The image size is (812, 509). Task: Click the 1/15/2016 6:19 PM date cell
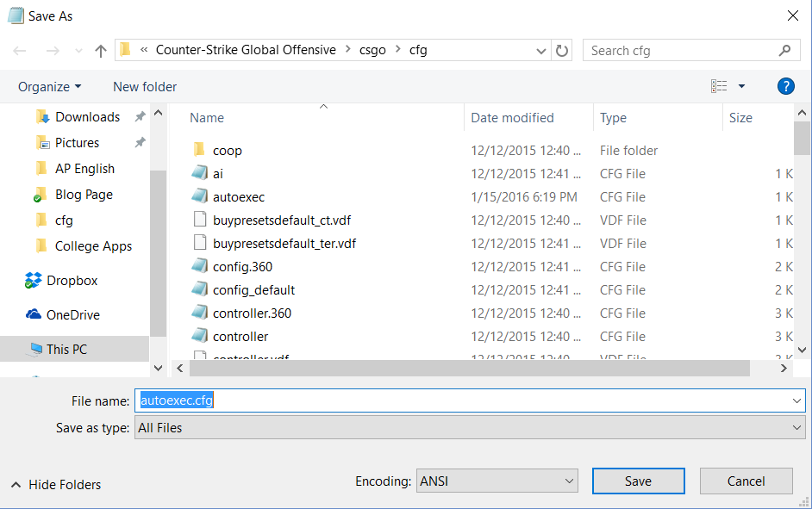[x=523, y=197]
